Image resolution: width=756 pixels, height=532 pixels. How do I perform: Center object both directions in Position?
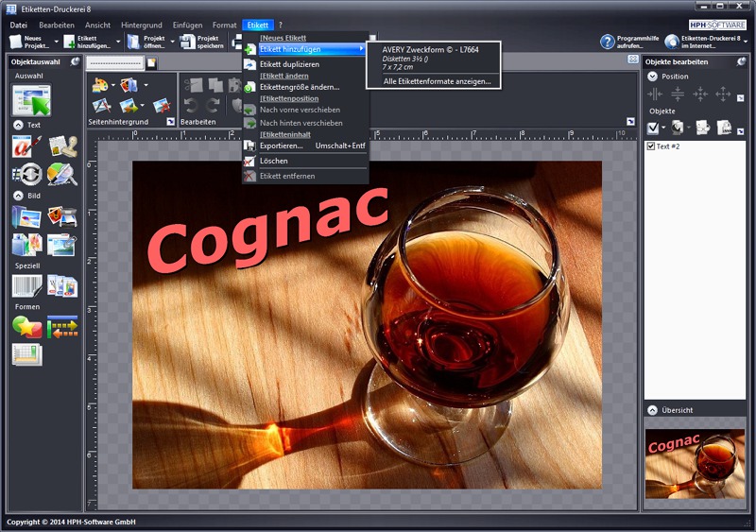[700, 94]
